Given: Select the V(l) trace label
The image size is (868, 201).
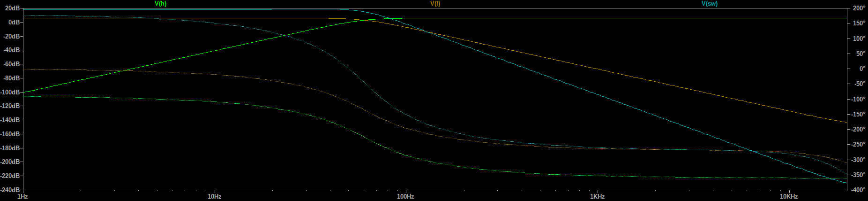Looking at the screenshot, I should click(435, 4).
